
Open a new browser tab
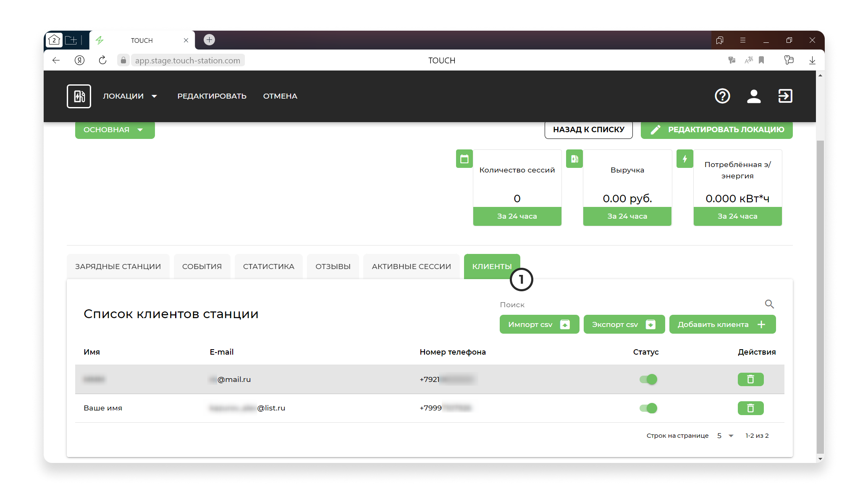pos(209,40)
